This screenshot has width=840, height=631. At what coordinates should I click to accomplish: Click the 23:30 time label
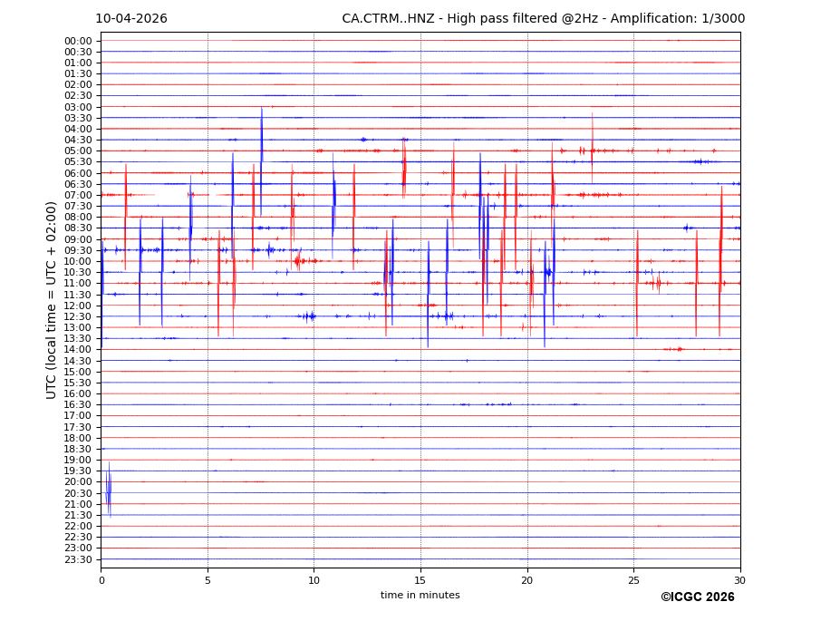78,559
